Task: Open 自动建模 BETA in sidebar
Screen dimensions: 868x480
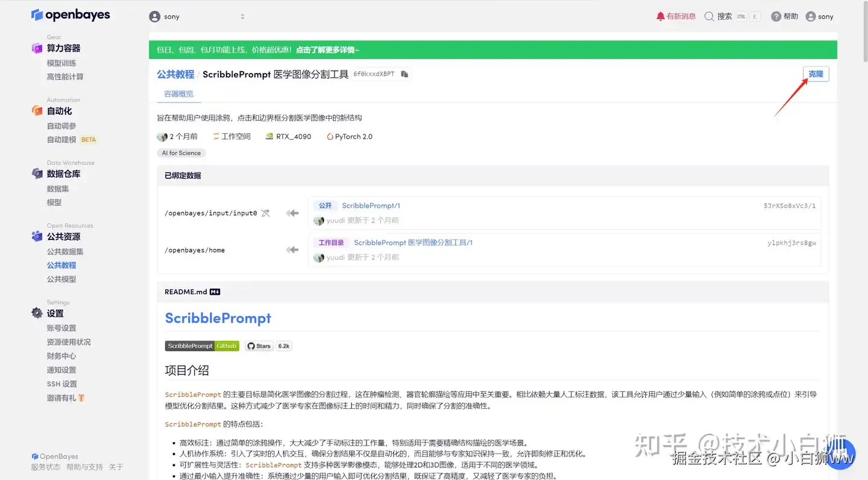Action: pos(72,140)
